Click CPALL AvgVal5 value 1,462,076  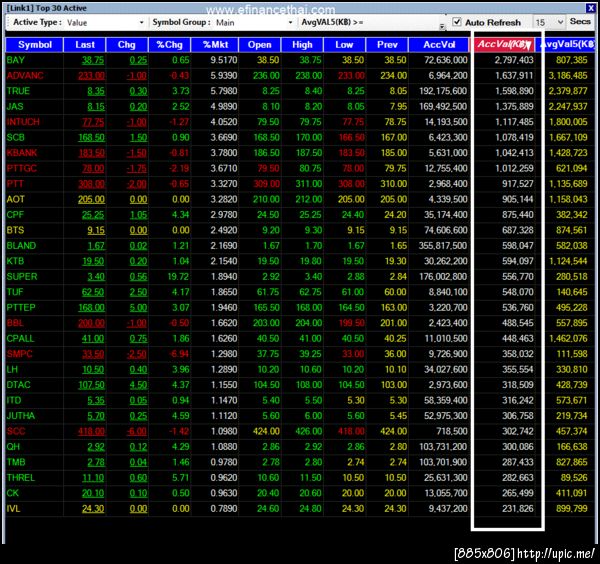[x=568, y=339]
